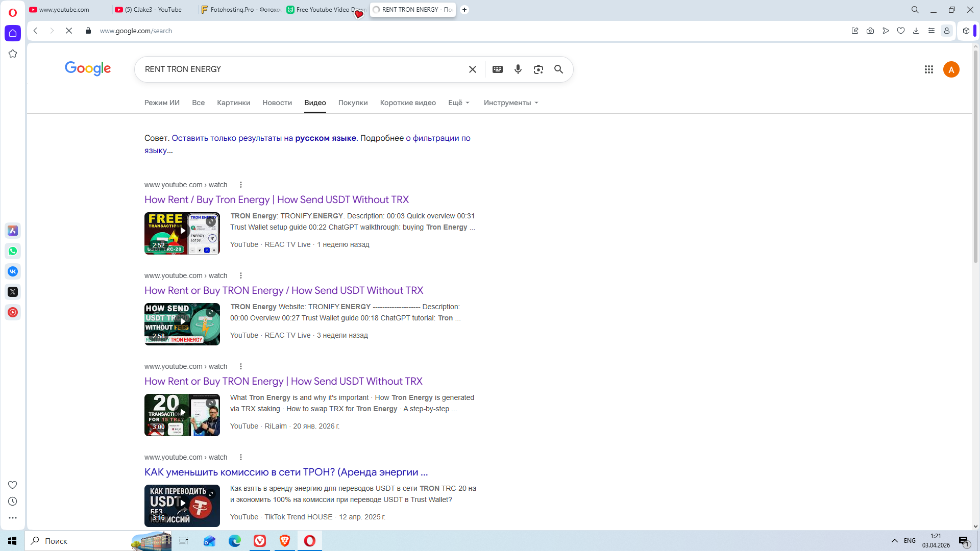
Task: Open Brave browser from taskbar
Action: coord(284,541)
